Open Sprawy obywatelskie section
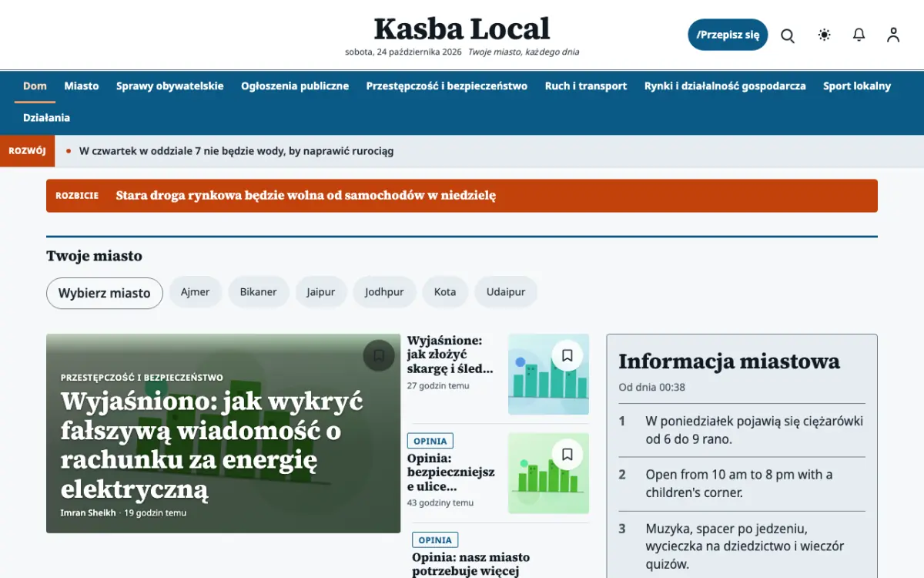The image size is (924, 578). pos(170,86)
